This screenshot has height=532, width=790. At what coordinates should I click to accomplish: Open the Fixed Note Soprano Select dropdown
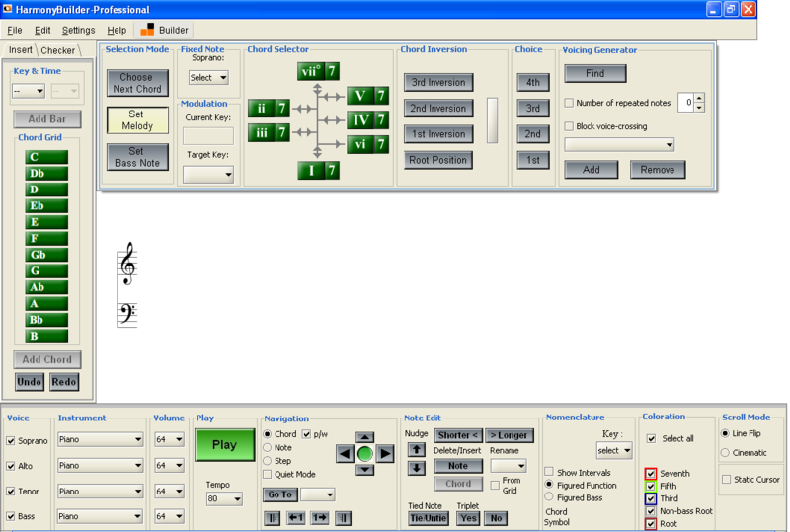[208, 78]
